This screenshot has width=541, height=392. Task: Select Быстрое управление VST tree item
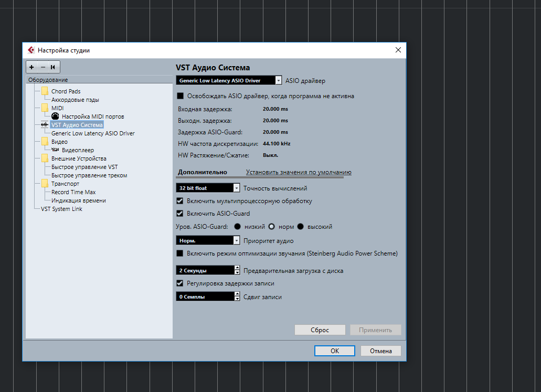(x=84, y=167)
